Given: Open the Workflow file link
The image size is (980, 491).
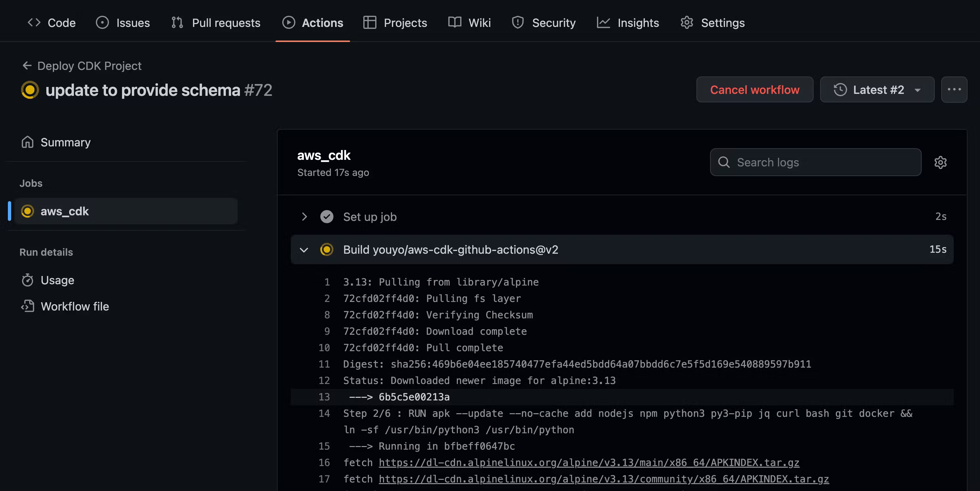Looking at the screenshot, I should 75,307.
